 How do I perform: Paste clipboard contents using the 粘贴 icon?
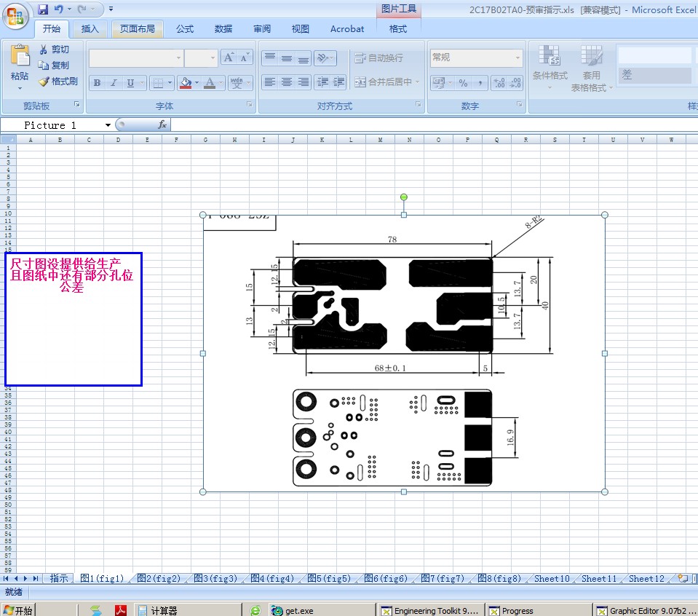(20, 57)
